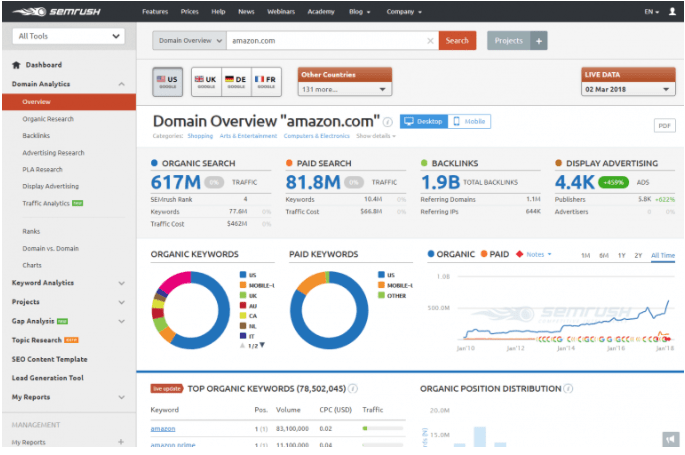Open the Blog menu

coord(360,12)
